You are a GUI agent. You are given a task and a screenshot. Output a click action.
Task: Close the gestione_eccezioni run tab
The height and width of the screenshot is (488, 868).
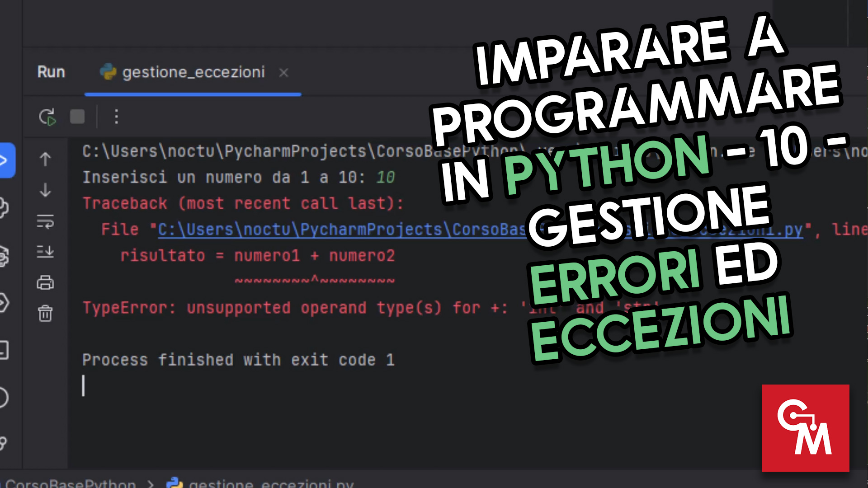click(x=283, y=72)
